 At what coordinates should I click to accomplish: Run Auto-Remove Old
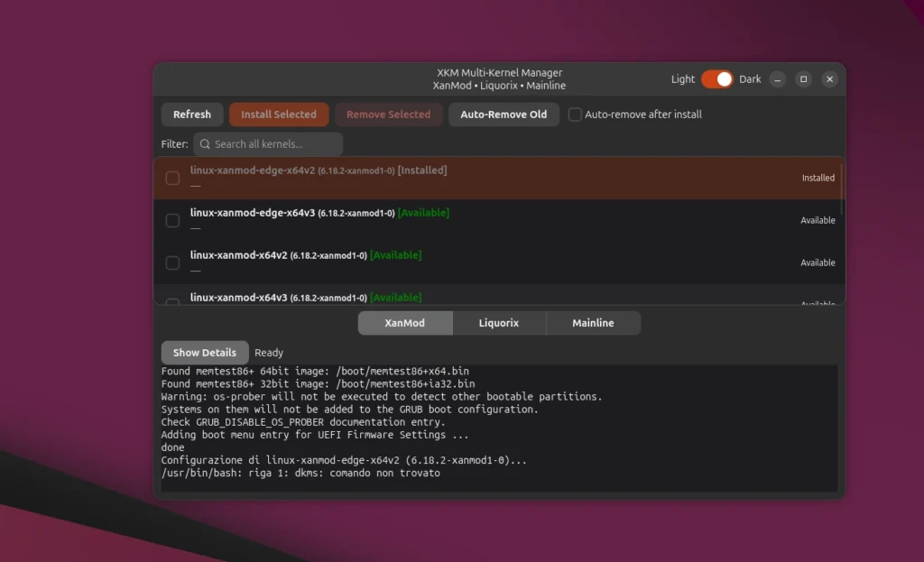point(504,114)
